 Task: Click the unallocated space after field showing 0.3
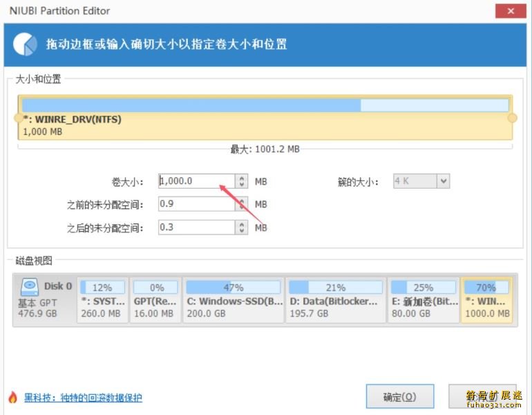pyautogui.click(x=196, y=227)
